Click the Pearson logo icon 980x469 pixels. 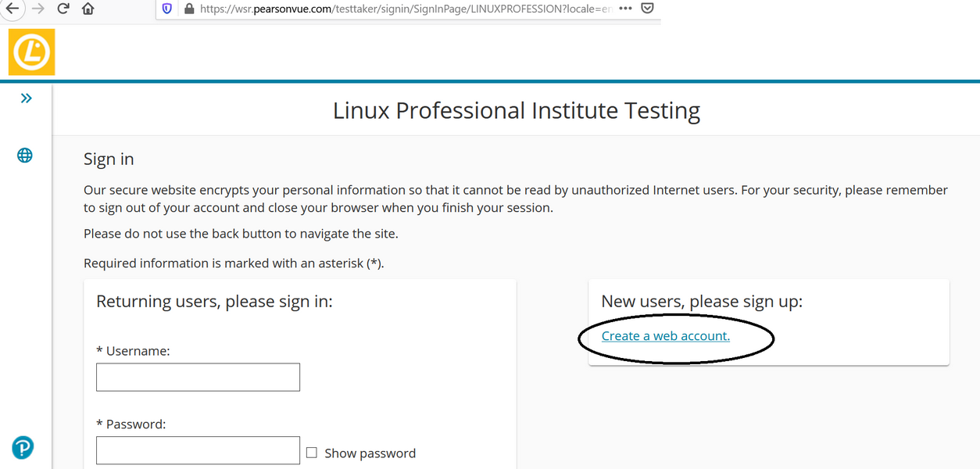coord(23,448)
